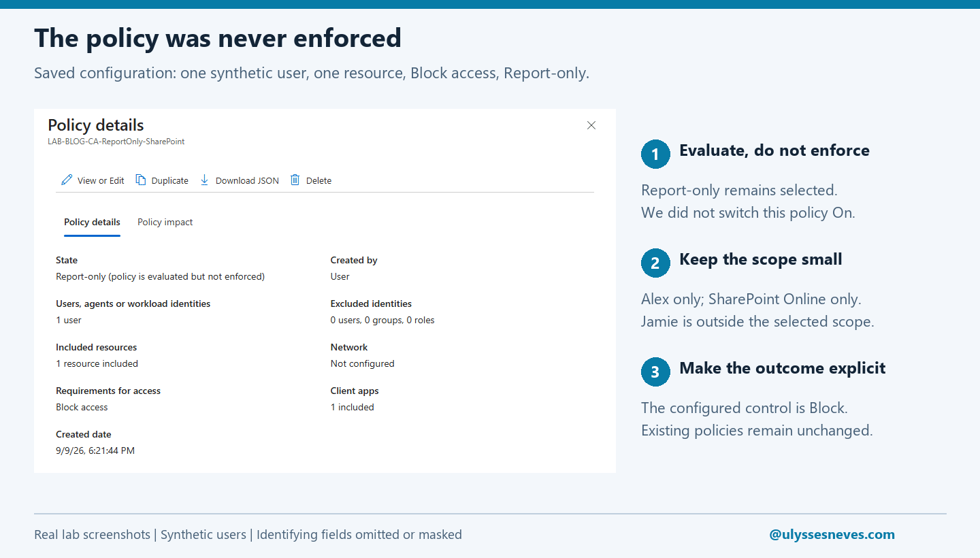Click the Duplicate copy icon

141,180
